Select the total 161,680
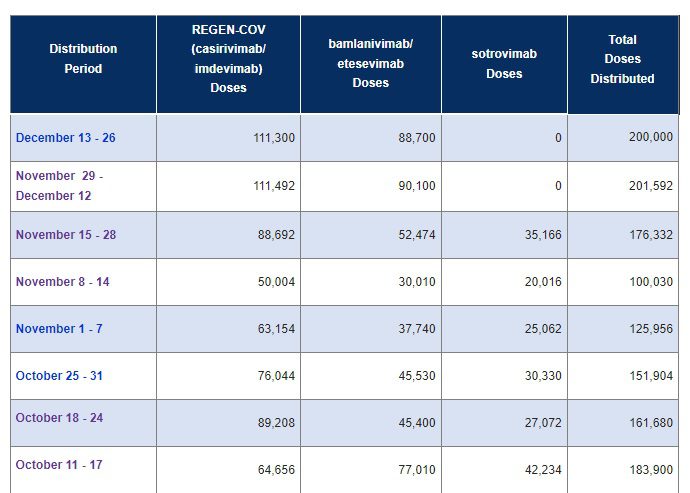690x493 pixels. point(651,423)
